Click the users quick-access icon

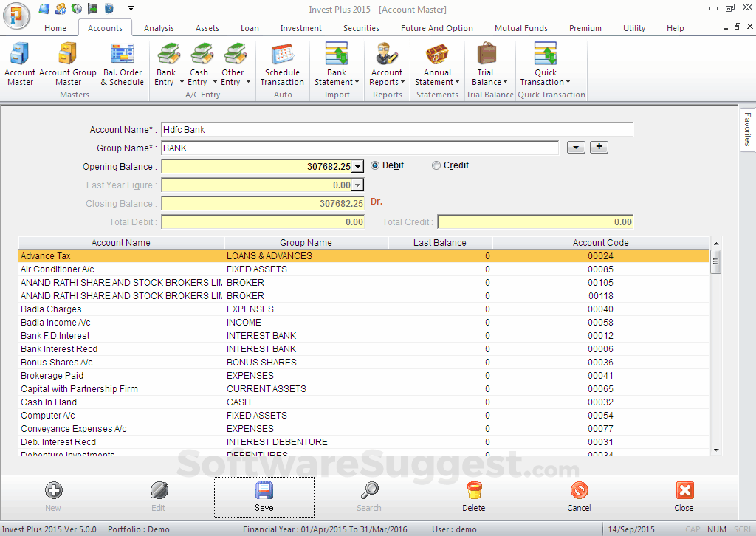61,8
